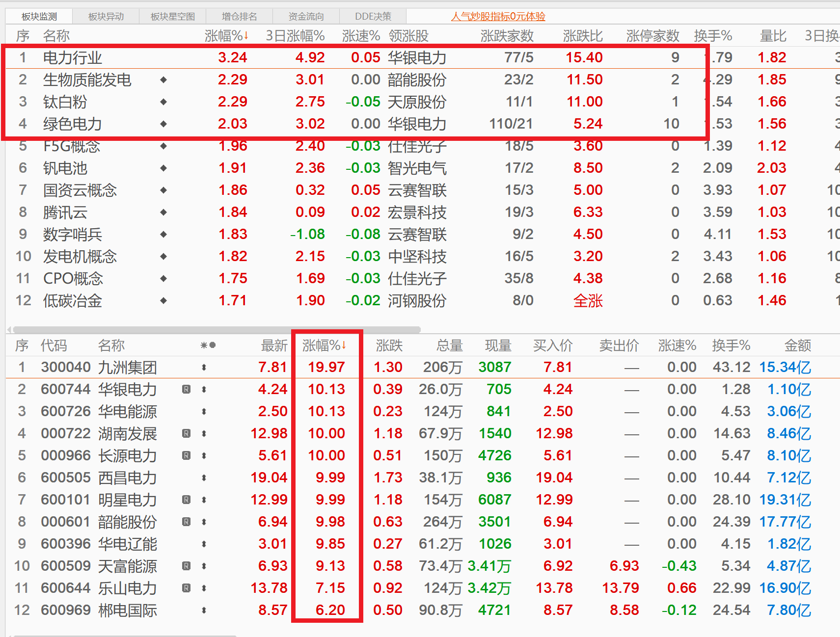Click the up-down arrow icon beside 郴电国际
The image size is (840, 637).
pos(204,610)
